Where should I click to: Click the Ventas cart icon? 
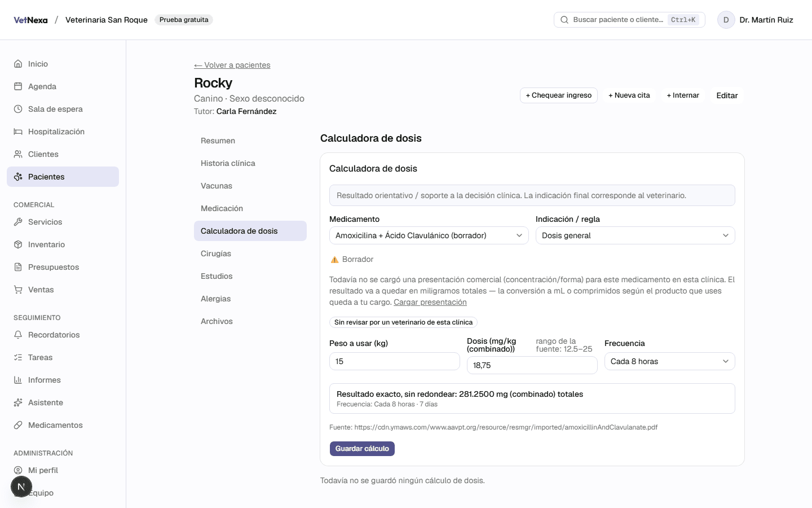point(18,290)
